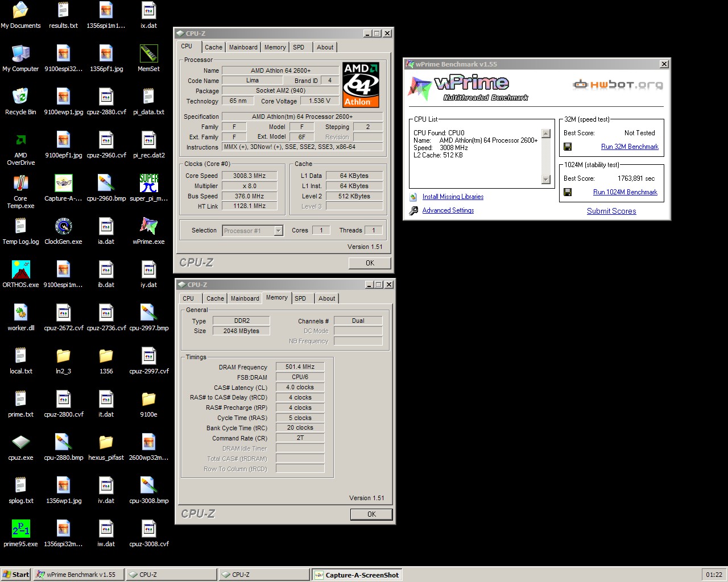Image resolution: width=728 pixels, height=582 pixels.
Task: Click the Advanced Settings magnifier icon
Action: coord(413,211)
